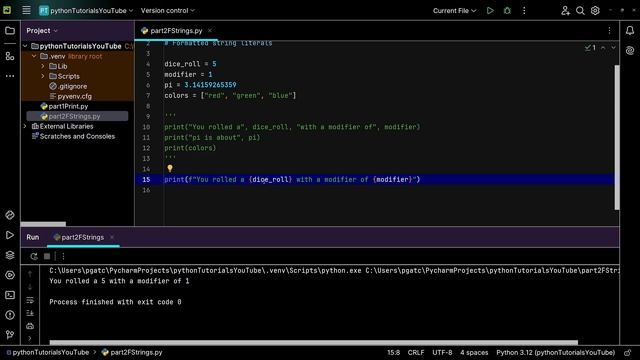
Task: Open Run panel more options
Action: tap(63, 256)
